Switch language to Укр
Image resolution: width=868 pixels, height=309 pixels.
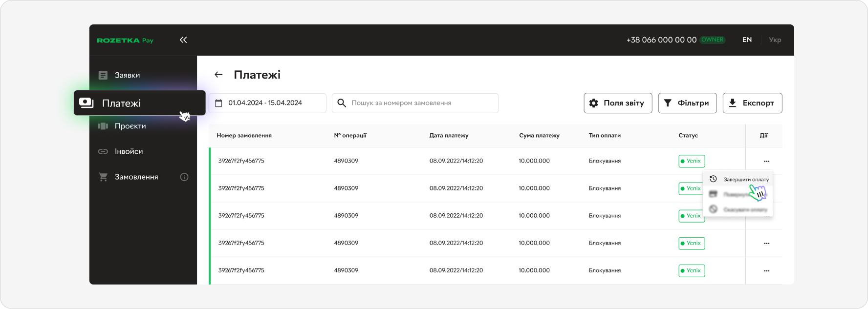click(x=775, y=40)
